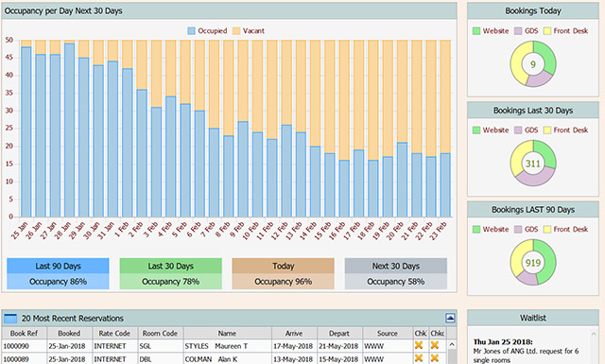
Task: Click the name STYLES Maureen T
Action: point(216,346)
